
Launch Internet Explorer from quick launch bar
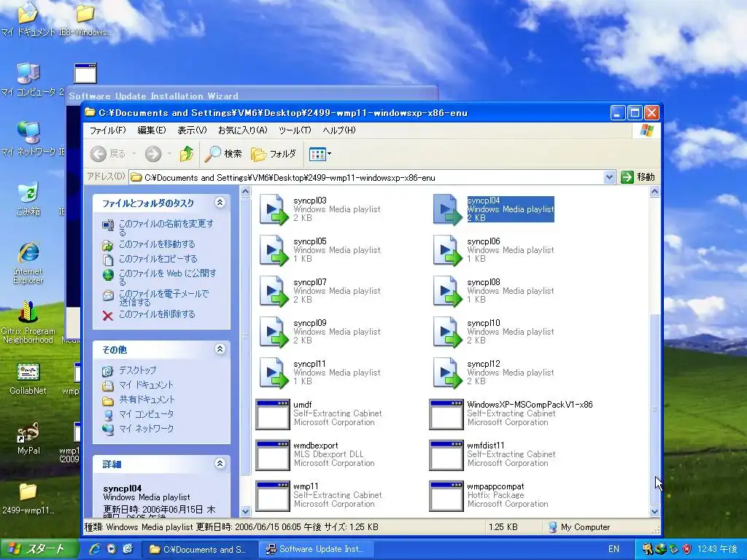coord(95,549)
